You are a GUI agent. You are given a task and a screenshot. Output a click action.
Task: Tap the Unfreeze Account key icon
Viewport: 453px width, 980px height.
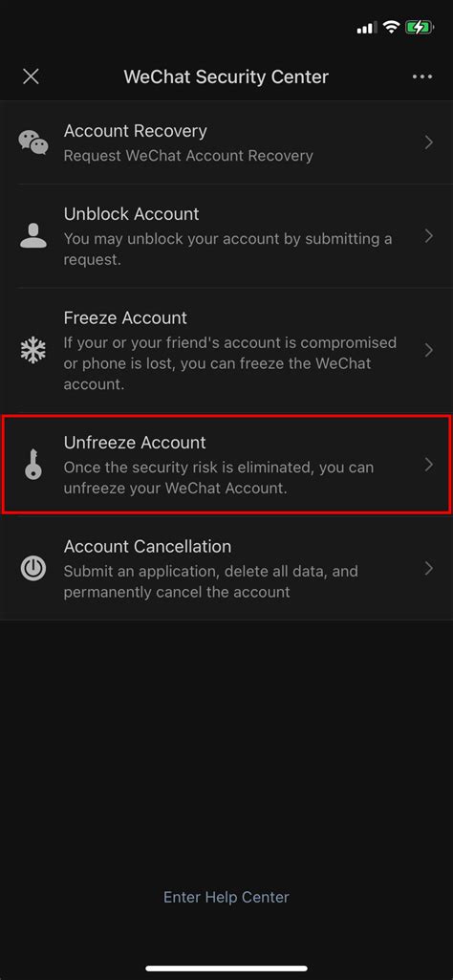[x=33, y=465]
